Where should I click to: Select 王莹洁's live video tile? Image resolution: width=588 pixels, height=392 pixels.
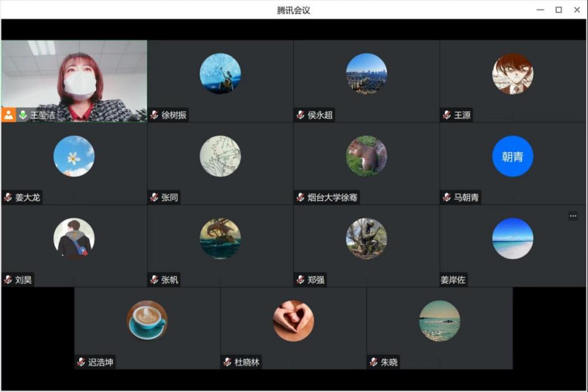pos(73,75)
